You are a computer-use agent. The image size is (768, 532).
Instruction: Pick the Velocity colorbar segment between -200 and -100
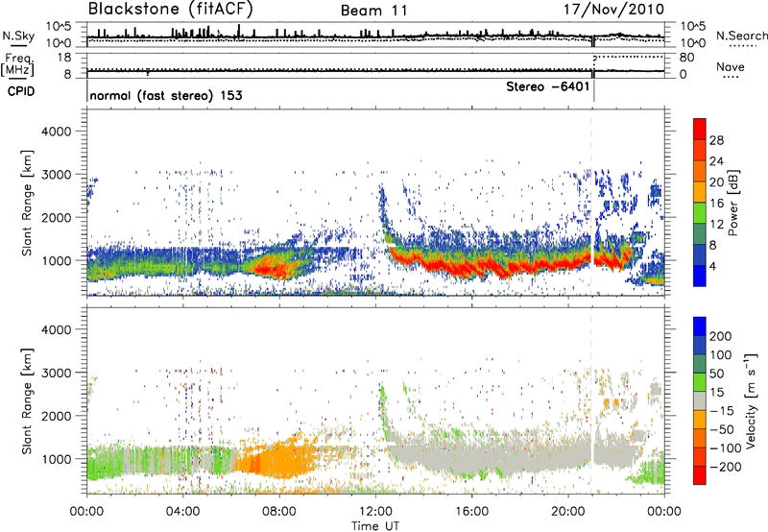[x=700, y=456]
